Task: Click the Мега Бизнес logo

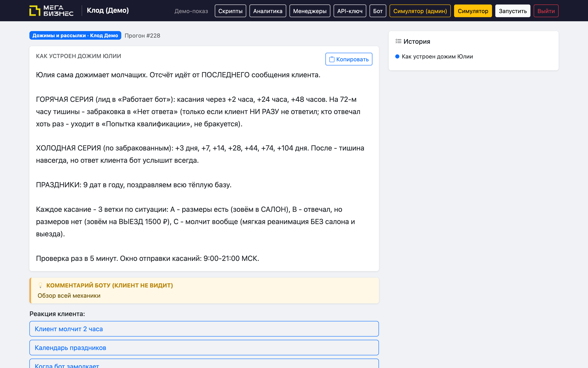Action: point(51,11)
